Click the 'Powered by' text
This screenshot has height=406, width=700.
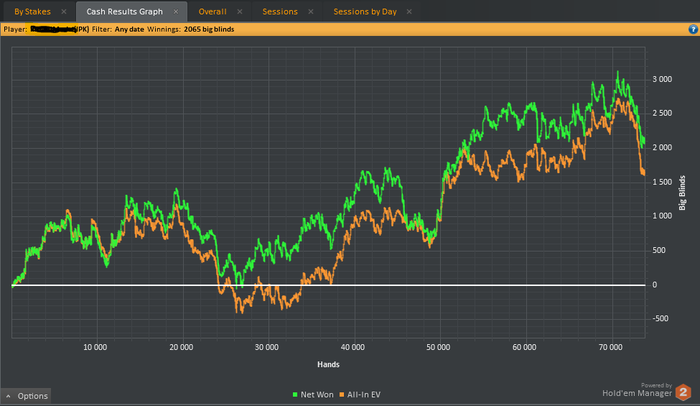click(656, 385)
